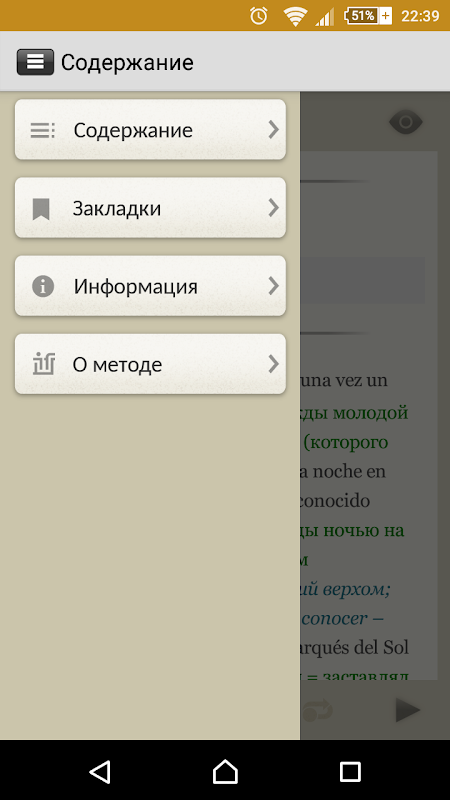Tap Android recent apps square button
This screenshot has height=800, width=450.
pyautogui.click(x=350, y=771)
